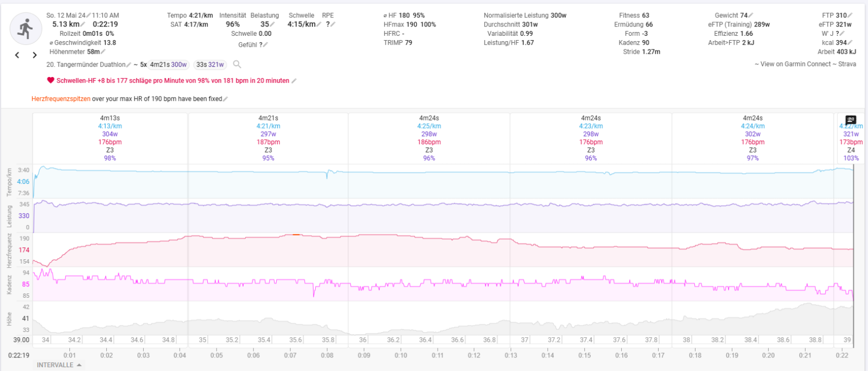Click the orange Herzfrequenzspitzen link
The width and height of the screenshot is (868, 371).
pyautogui.click(x=61, y=99)
